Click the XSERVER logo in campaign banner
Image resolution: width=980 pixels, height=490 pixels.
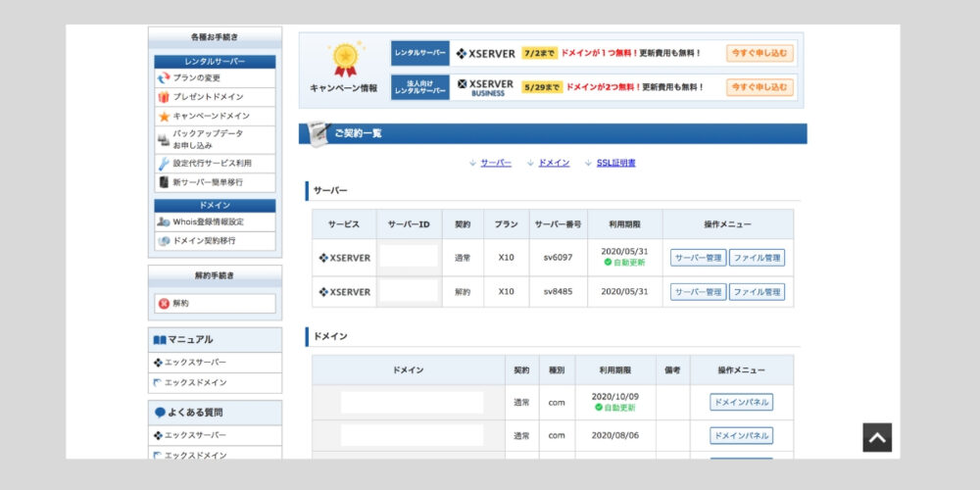pyautogui.click(x=485, y=54)
